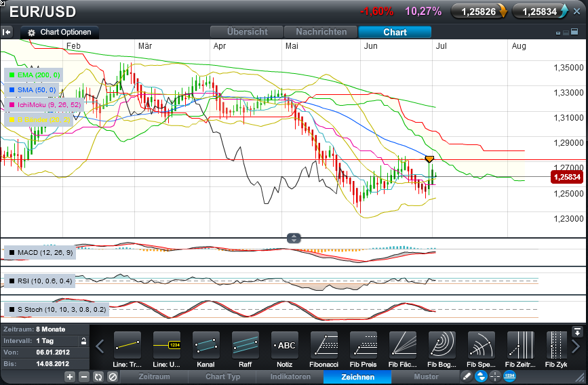Switch to the Übersicht tab
The height and width of the screenshot is (385, 588).
coord(247,32)
